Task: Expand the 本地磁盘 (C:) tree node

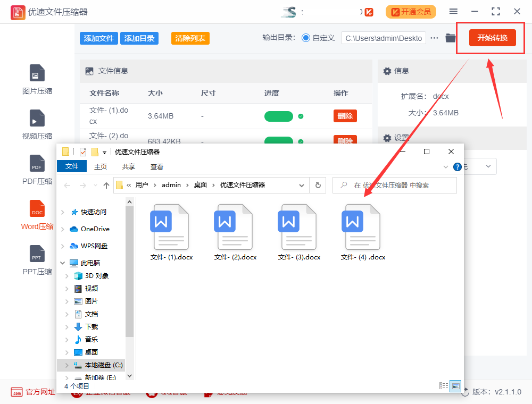Action: click(x=67, y=365)
